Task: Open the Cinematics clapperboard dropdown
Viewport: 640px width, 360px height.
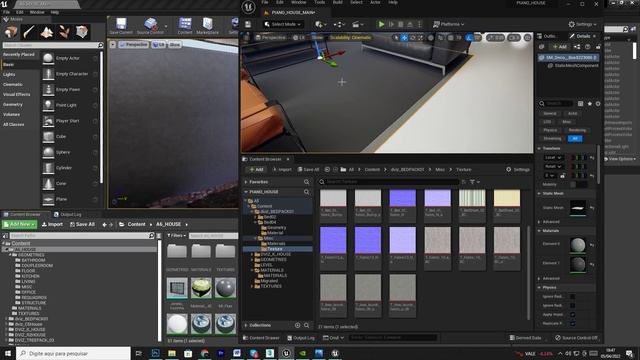Action: point(357,24)
